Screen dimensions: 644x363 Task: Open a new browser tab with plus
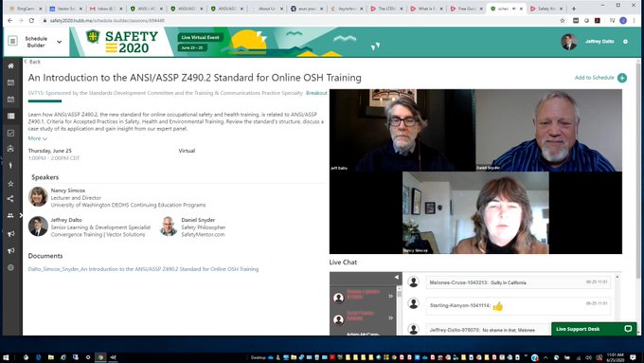[x=574, y=9]
